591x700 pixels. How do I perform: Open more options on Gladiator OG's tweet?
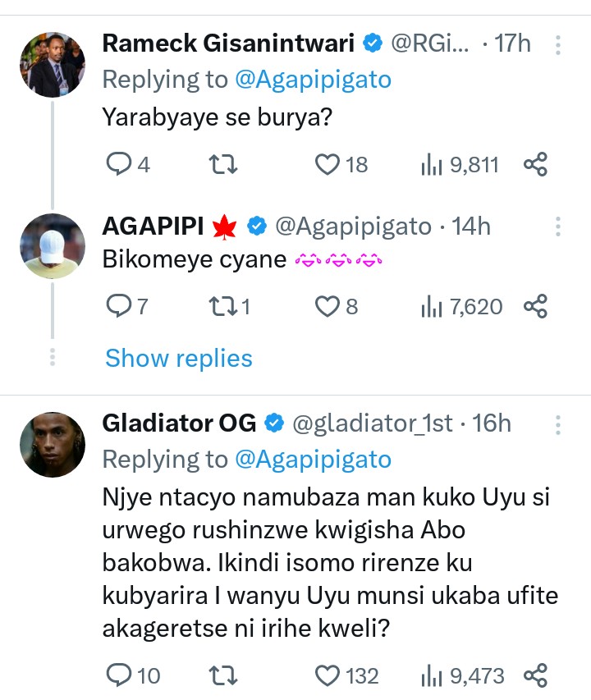coord(558,424)
